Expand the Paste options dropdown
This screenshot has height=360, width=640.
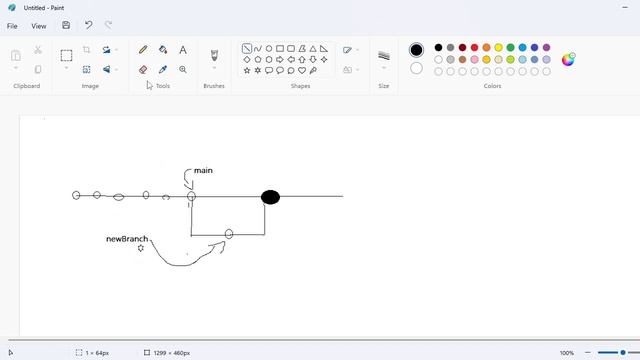(16, 68)
